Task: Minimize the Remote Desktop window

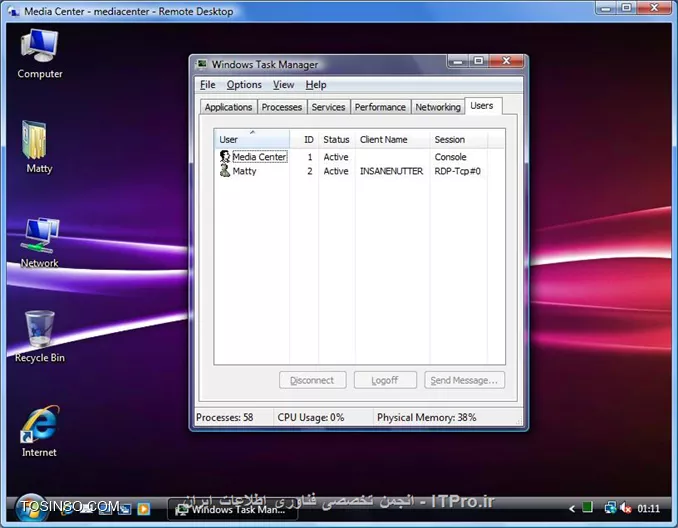Action: point(605,8)
